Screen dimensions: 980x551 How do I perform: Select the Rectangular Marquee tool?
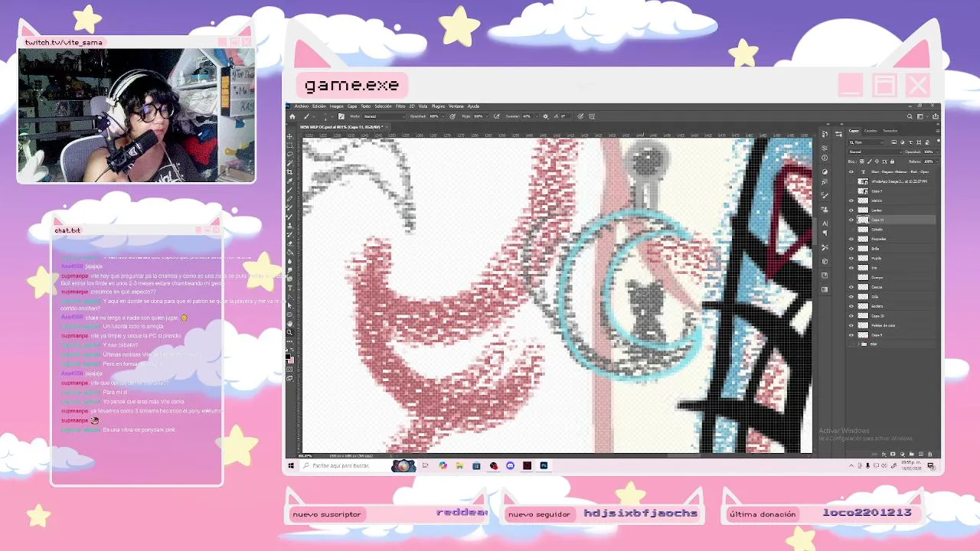click(289, 145)
